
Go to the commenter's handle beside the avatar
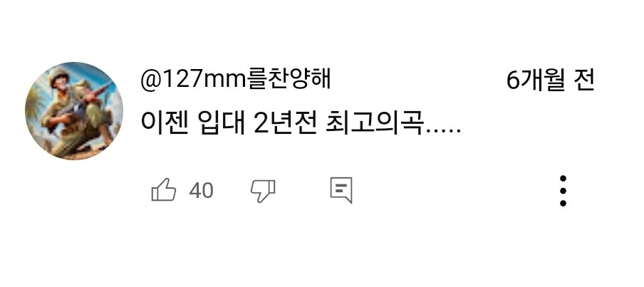pyautogui.click(x=235, y=79)
